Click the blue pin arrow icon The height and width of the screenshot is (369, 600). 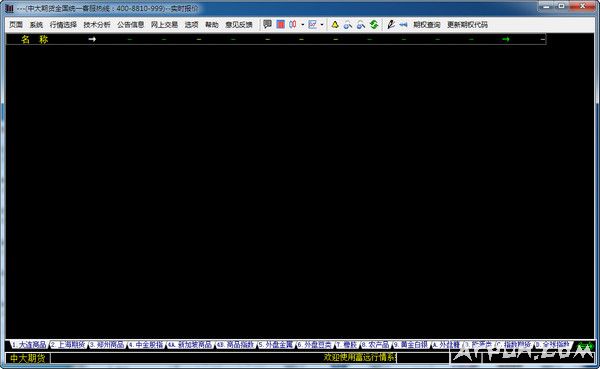click(x=403, y=24)
